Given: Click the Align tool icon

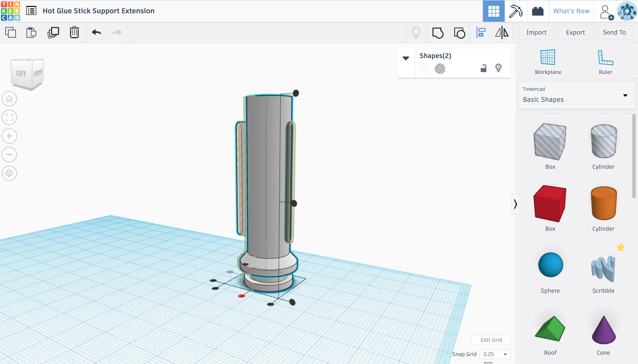Looking at the screenshot, I should tap(481, 33).
